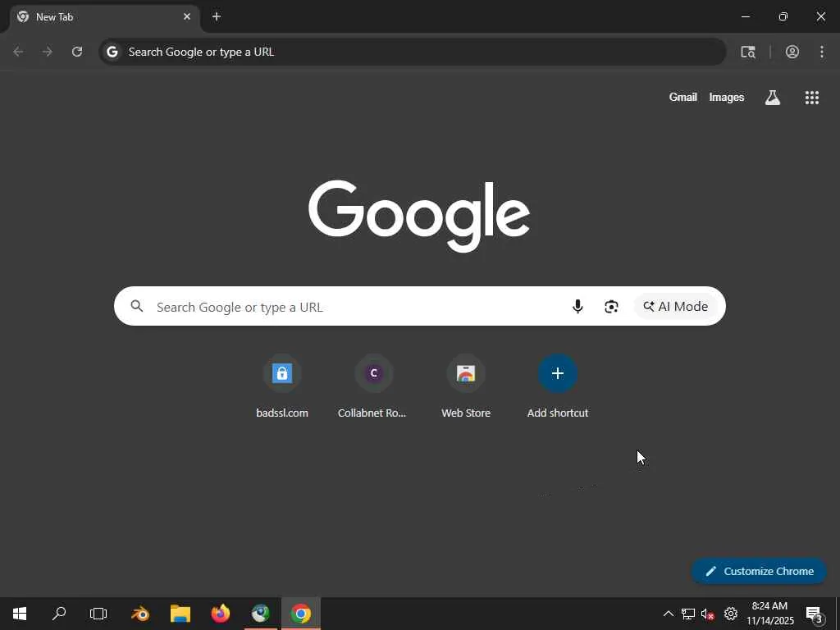Open the Collabnet shortcut tile
This screenshot has height=630, width=840.
click(373, 386)
